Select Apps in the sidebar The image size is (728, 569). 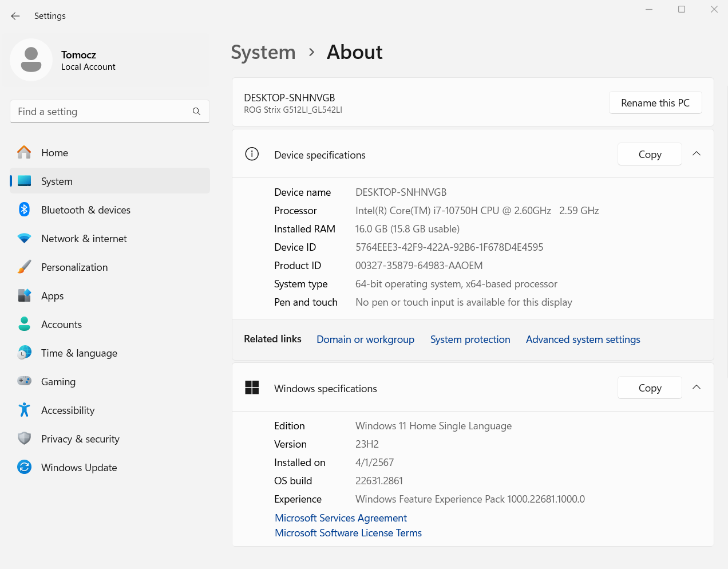(x=110, y=296)
